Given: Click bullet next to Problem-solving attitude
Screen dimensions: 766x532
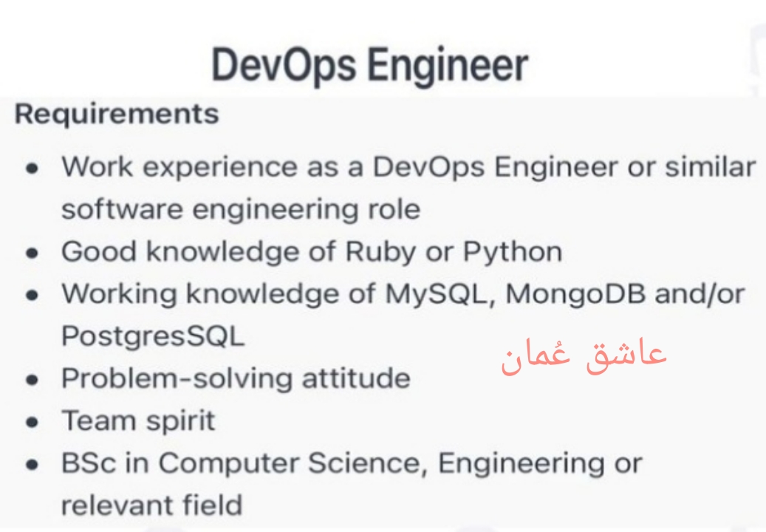Looking at the screenshot, I should (x=32, y=381).
